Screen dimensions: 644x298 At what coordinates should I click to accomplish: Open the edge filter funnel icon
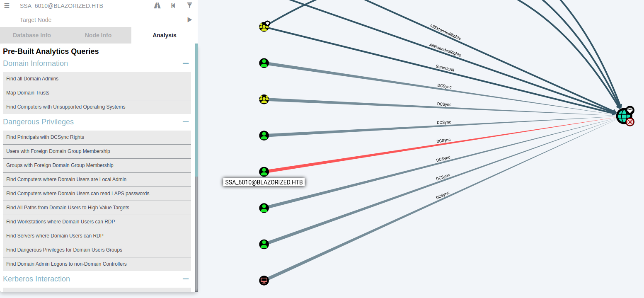[189, 6]
